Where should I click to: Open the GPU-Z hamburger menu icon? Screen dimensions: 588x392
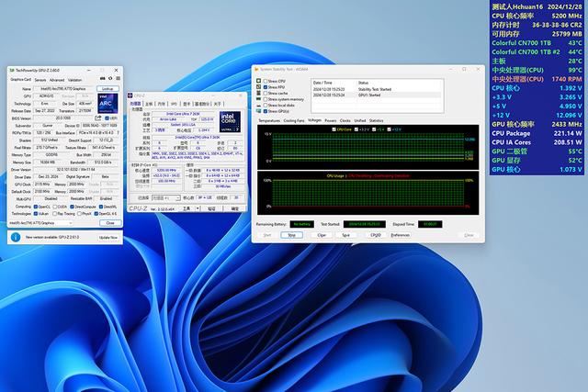point(118,79)
